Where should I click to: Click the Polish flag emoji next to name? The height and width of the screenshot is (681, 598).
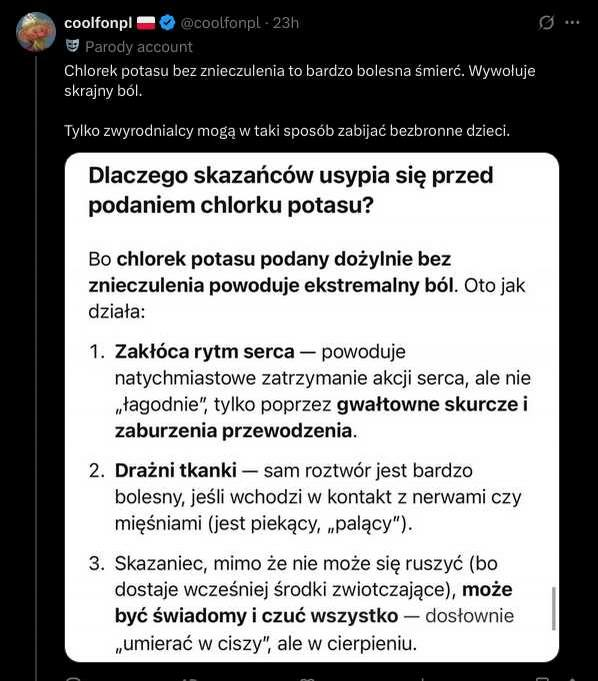coord(146,23)
